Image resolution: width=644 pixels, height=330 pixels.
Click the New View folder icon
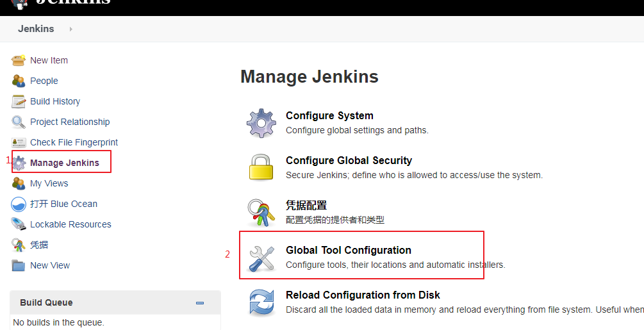pyautogui.click(x=19, y=265)
